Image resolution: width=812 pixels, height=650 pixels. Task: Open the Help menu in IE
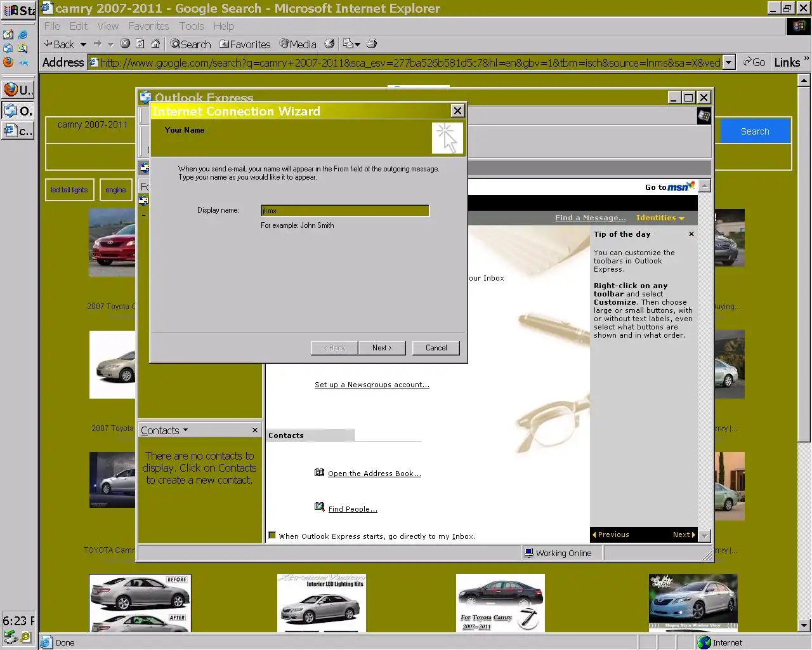tap(224, 26)
